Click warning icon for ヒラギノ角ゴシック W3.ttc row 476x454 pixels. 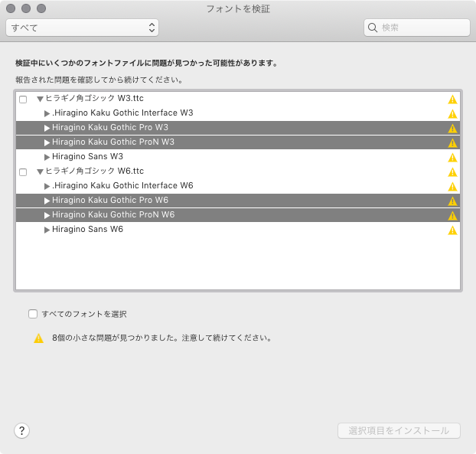coord(452,100)
